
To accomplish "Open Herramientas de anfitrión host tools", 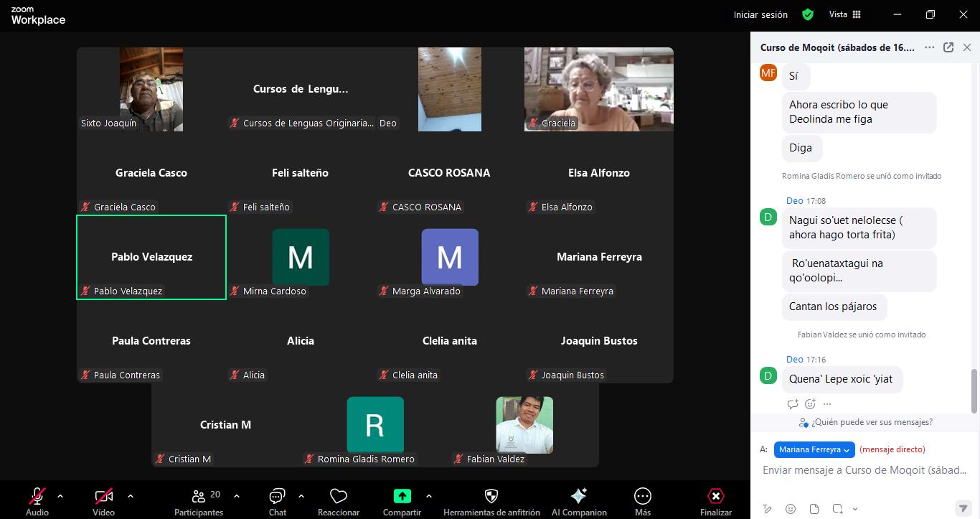I will point(491,501).
